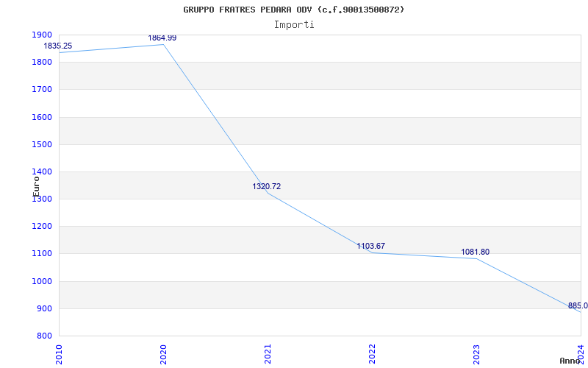588x368 pixels.
Task: Click the y-axis value 1800
Action: click(x=42, y=63)
